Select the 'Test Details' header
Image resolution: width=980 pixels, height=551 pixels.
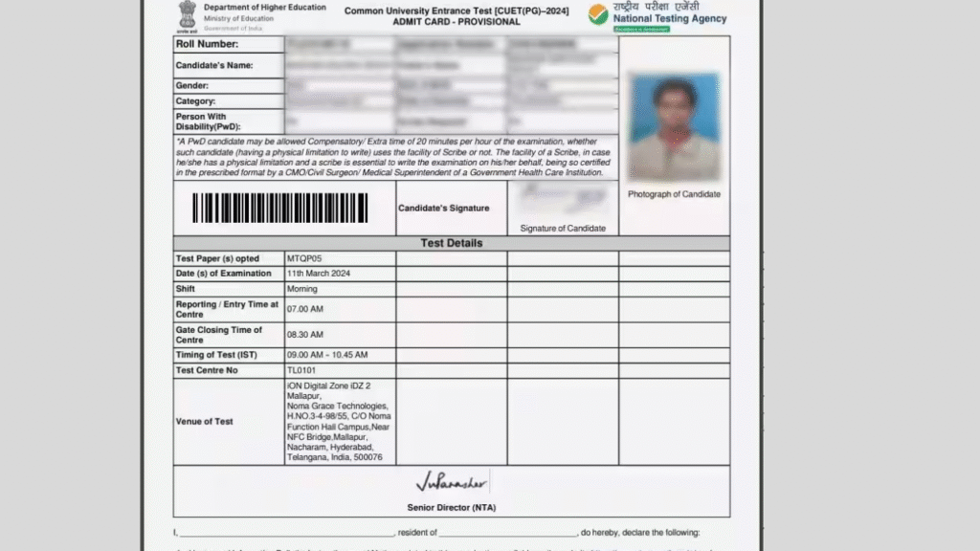click(x=452, y=243)
